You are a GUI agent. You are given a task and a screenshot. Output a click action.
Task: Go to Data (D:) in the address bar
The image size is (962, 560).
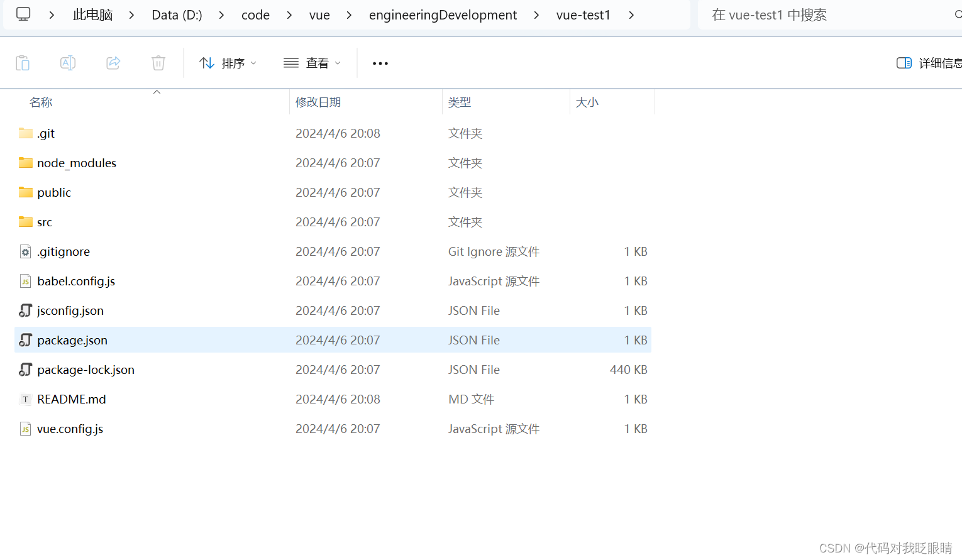tap(177, 15)
